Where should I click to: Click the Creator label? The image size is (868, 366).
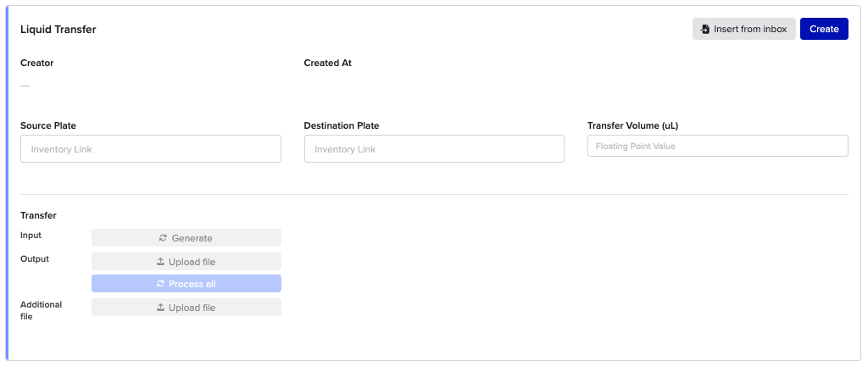point(37,63)
